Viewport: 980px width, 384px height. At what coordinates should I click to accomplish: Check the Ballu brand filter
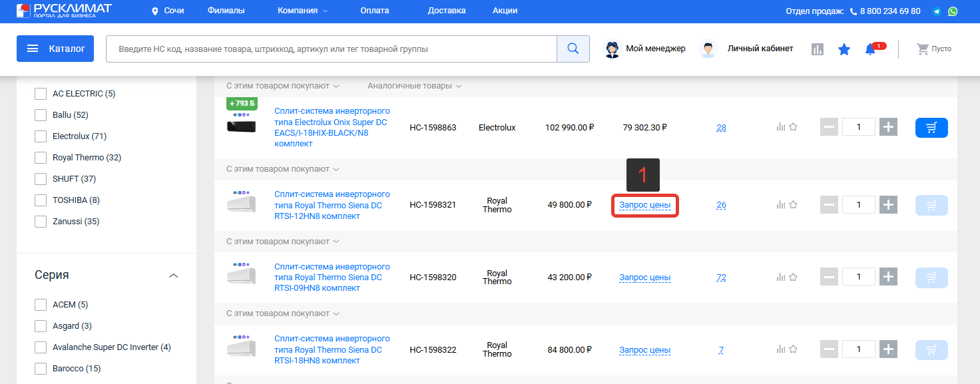click(41, 115)
